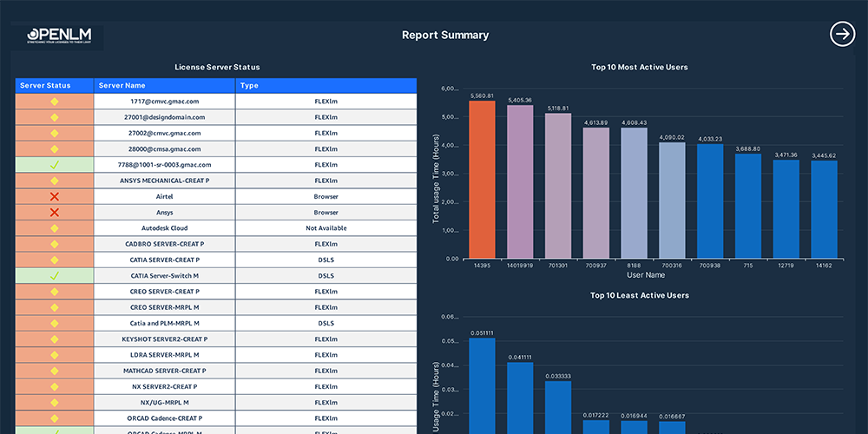Click the red X status for Airtel
868x434 pixels.
coord(54,196)
